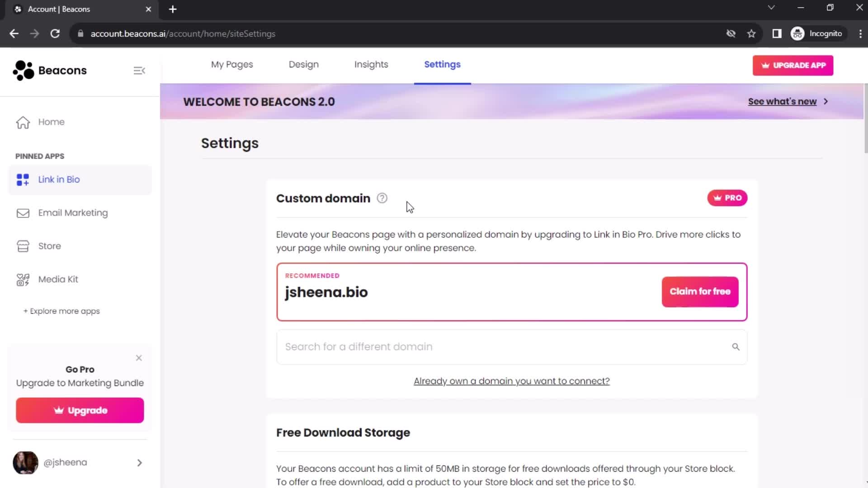Click Claim for free button

coord(700,292)
